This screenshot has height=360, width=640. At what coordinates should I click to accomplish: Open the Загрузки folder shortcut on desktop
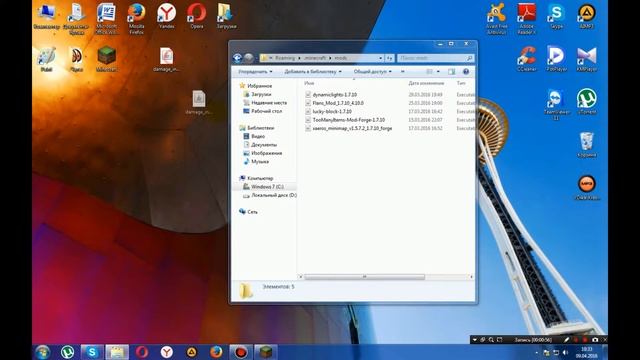point(227,15)
